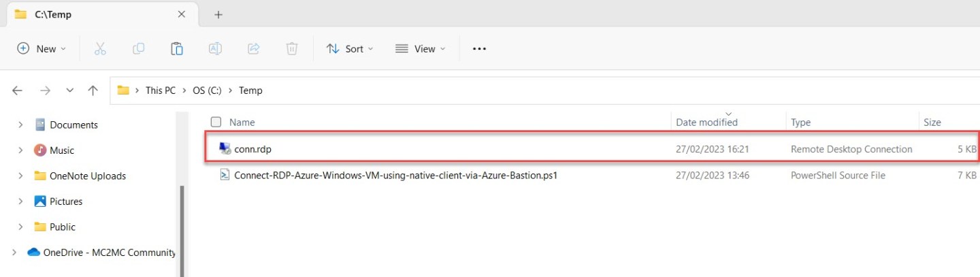This screenshot has width=980, height=277.
Task: Select the conn.rdp file
Action: (592, 149)
